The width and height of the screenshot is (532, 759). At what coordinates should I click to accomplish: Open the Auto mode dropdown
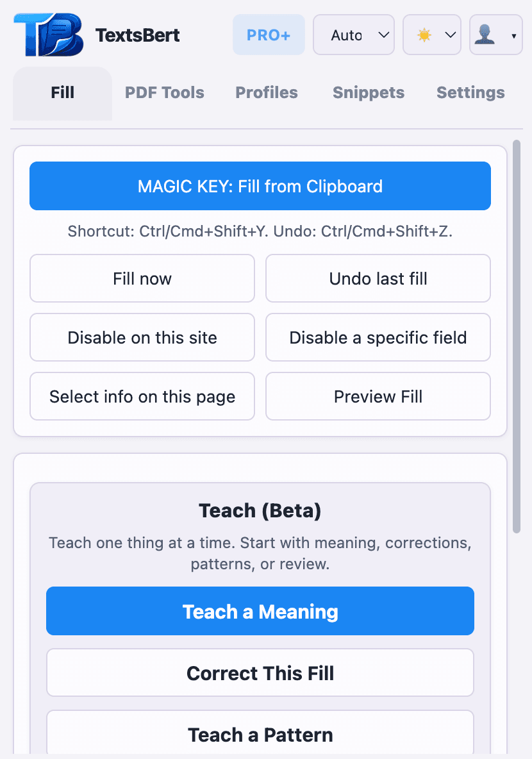coord(354,35)
